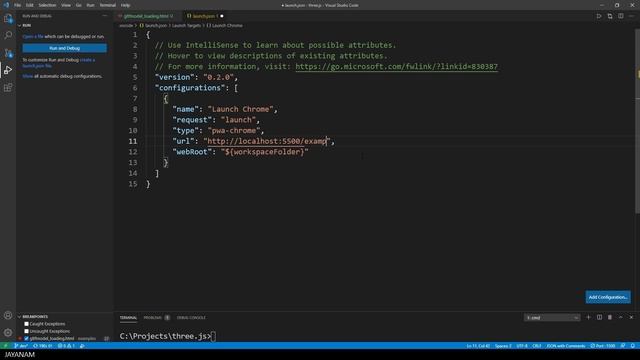
Task: Maximize the terminal panel with caret icon
Action: pyautogui.click(x=620, y=317)
